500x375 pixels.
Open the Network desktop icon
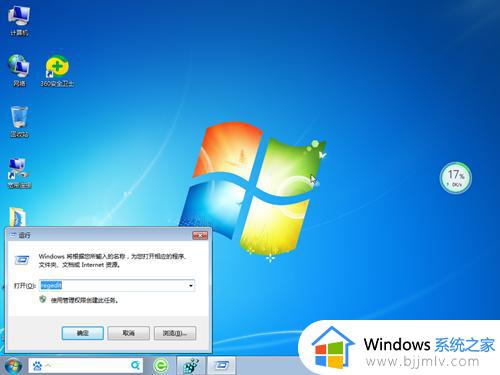tap(19, 71)
